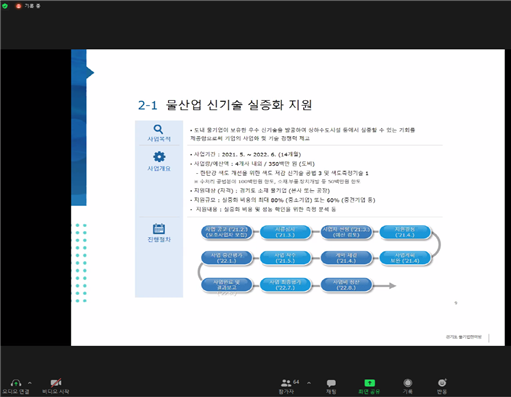Open the reactions emoji icon
Screen dimensions: 511x397
coord(442,383)
